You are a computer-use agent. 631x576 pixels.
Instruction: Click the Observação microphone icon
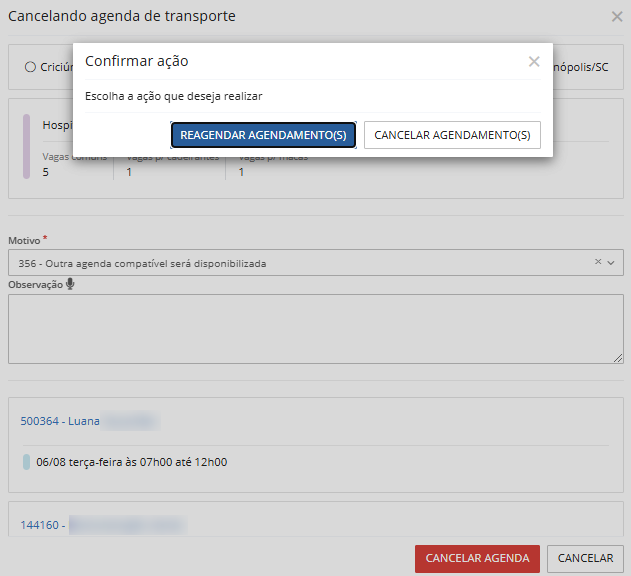point(70,284)
